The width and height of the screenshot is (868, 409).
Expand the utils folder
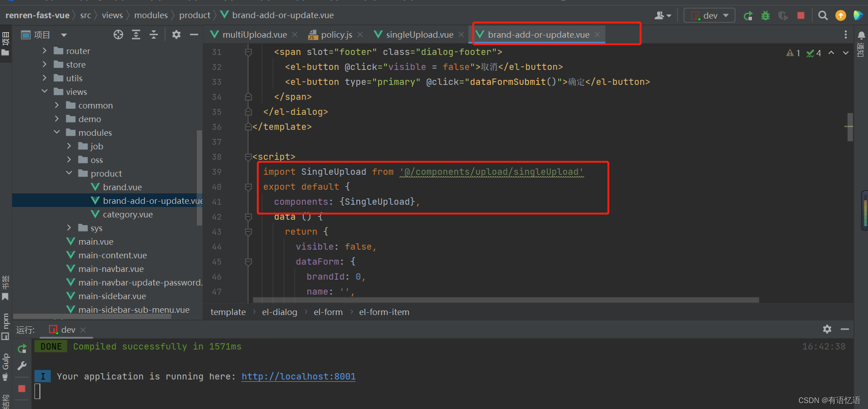pos(44,78)
